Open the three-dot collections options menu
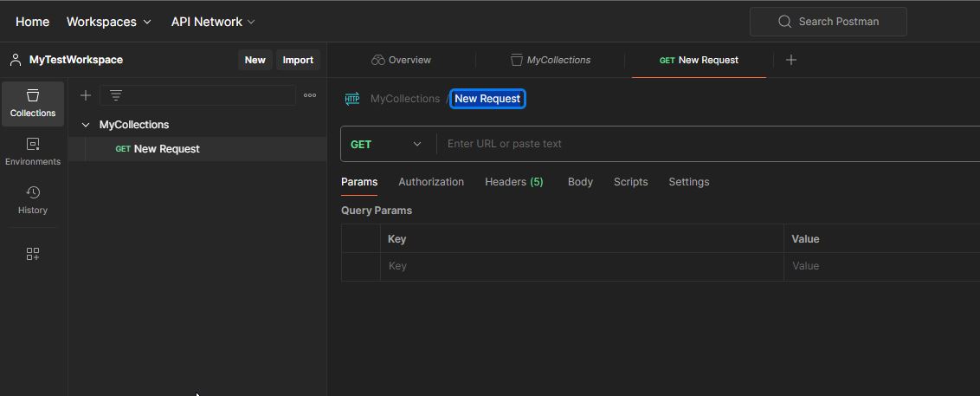980x396 pixels. point(310,95)
